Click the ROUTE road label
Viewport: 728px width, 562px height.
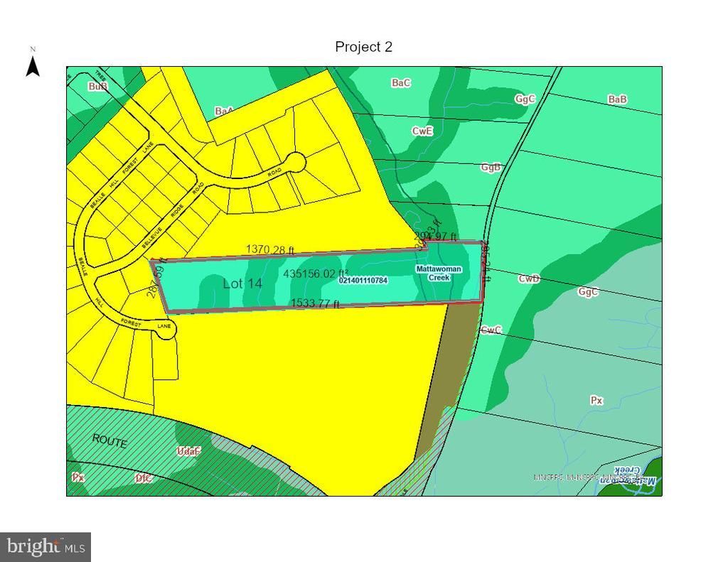[109, 441]
